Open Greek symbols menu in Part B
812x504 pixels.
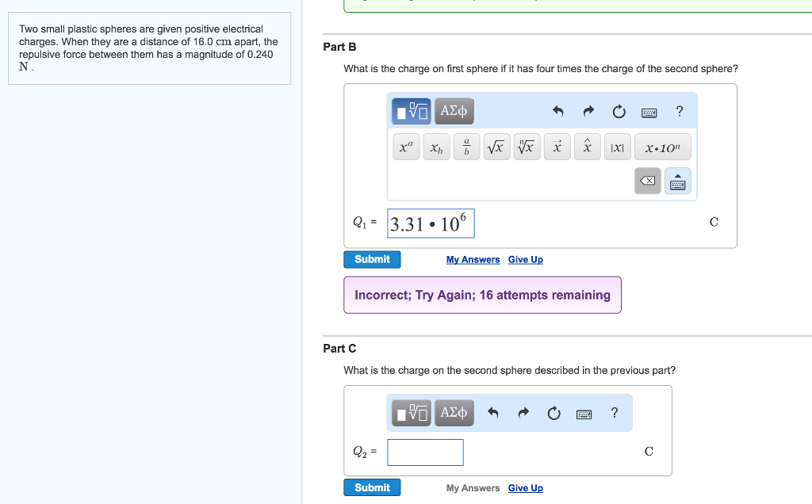click(x=454, y=112)
